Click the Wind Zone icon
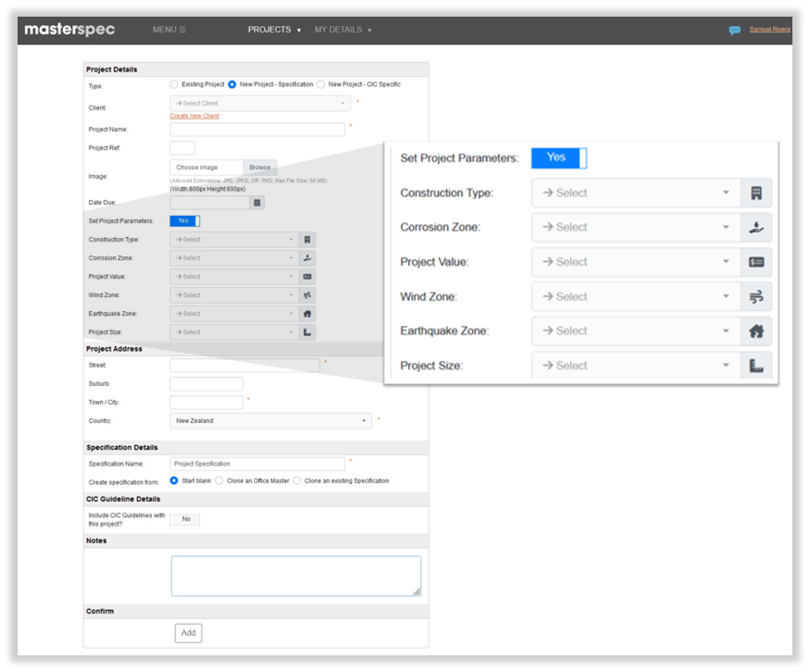This screenshot has width=810, height=672. click(756, 296)
